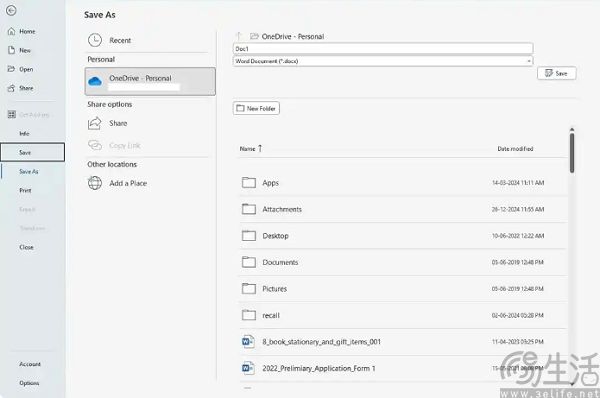Click the Pictures folder name text
The width and height of the screenshot is (600, 398).
point(274,289)
